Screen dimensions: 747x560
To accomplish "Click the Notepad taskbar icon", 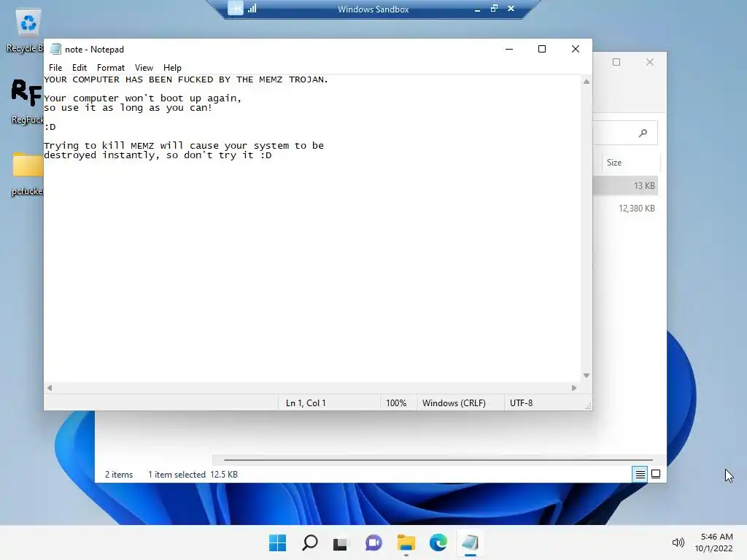I will coord(471,542).
